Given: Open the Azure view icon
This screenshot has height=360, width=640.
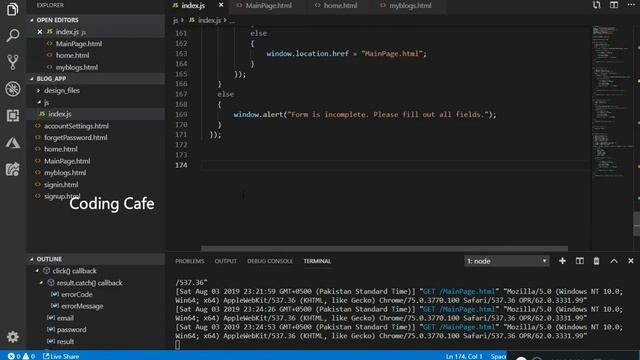Looking at the screenshot, I should pos(13,142).
